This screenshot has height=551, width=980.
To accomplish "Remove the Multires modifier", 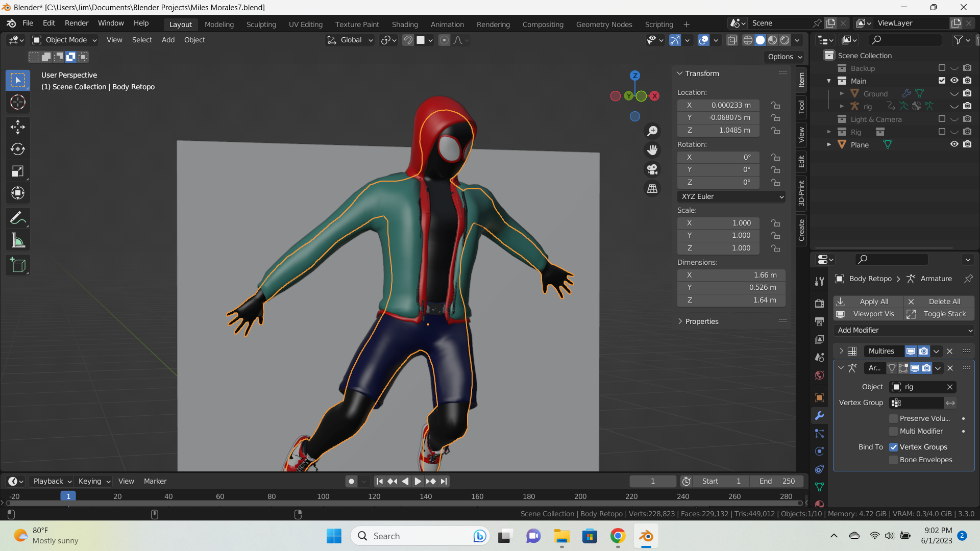I will (950, 351).
